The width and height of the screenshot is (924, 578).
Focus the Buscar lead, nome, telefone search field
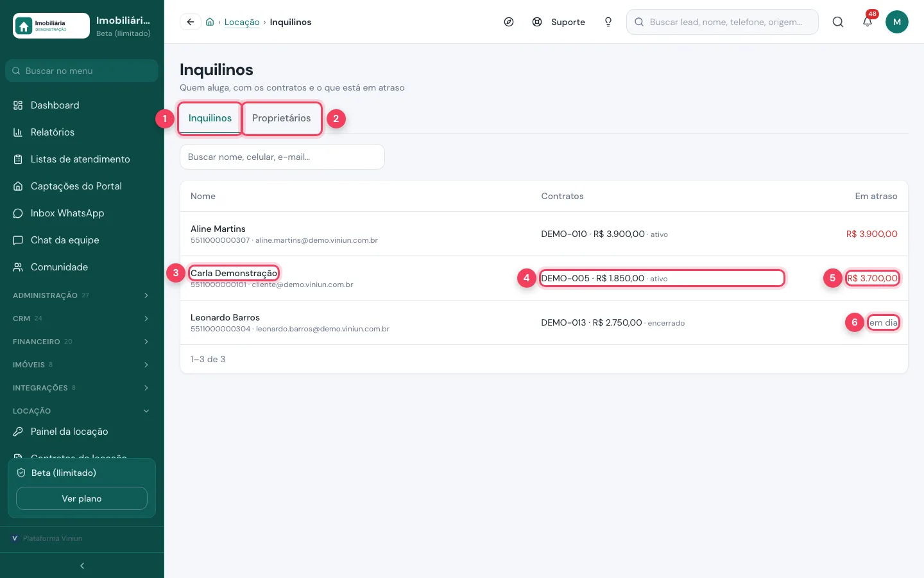coord(723,22)
